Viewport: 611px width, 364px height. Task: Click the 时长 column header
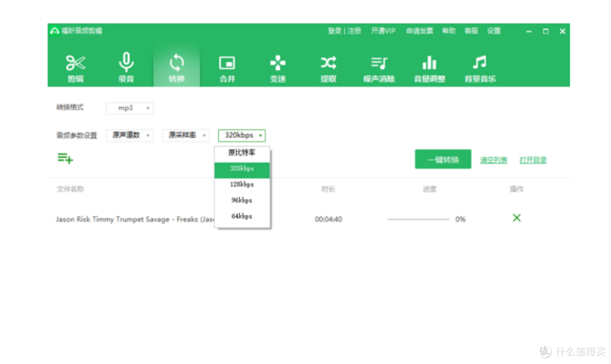[x=329, y=189]
